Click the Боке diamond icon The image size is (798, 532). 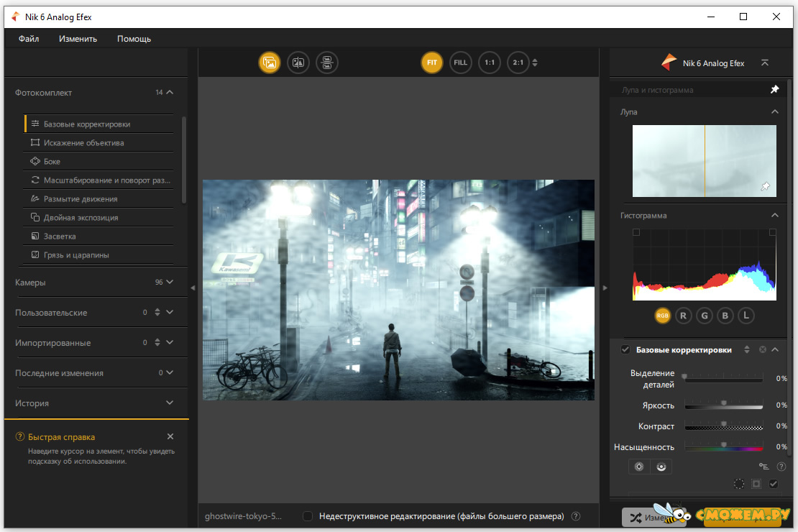35,161
